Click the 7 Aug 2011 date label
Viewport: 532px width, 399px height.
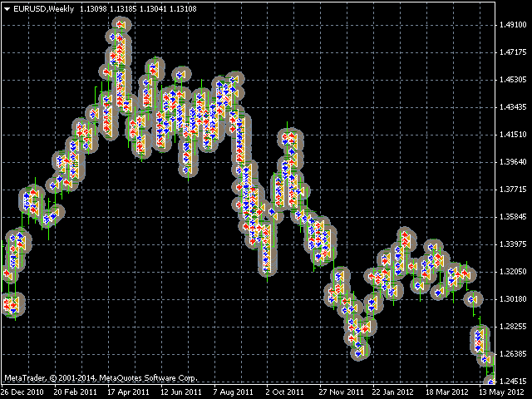233,392
